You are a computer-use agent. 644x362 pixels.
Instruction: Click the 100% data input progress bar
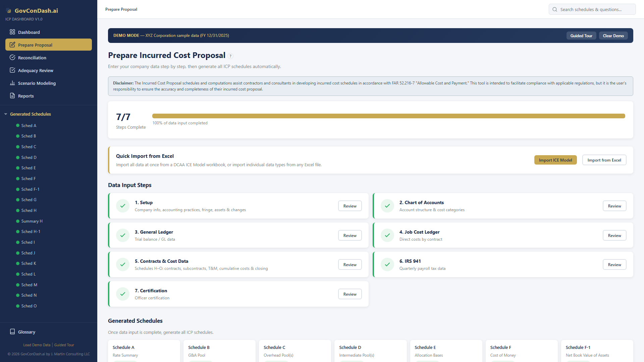pyautogui.click(x=388, y=116)
